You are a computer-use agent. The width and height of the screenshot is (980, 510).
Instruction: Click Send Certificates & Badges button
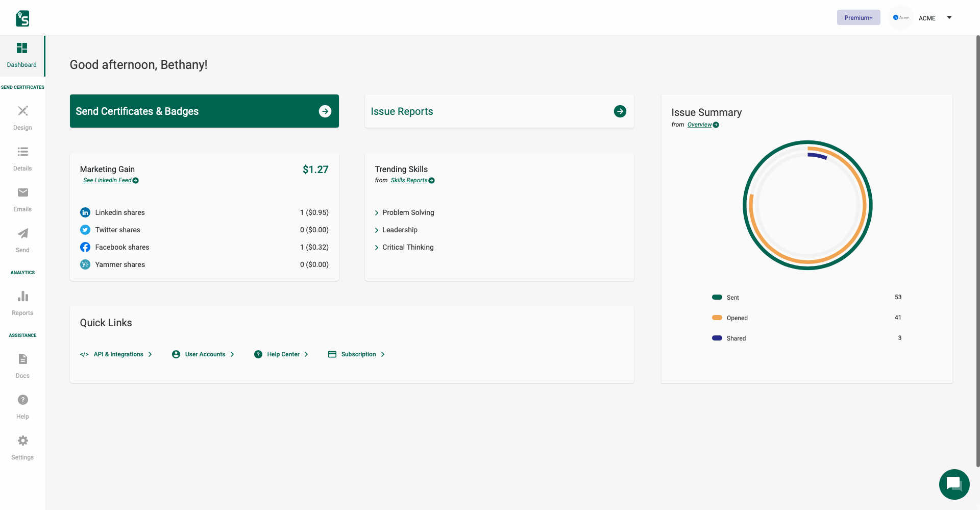tap(204, 111)
